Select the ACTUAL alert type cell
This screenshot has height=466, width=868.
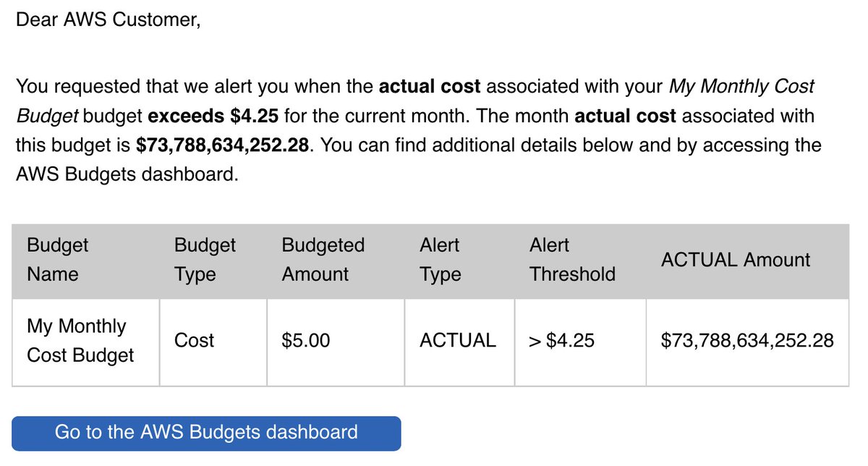460,341
